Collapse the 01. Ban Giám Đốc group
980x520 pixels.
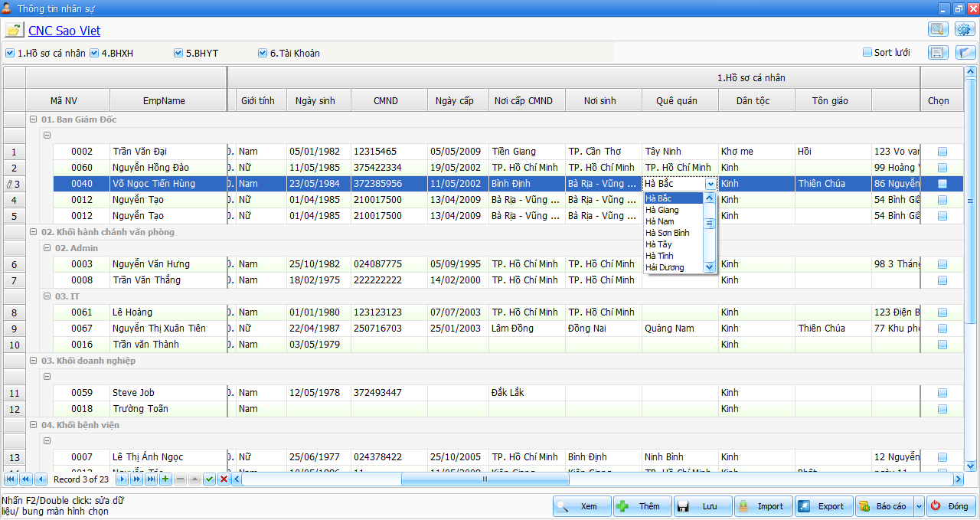pos(33,119)
